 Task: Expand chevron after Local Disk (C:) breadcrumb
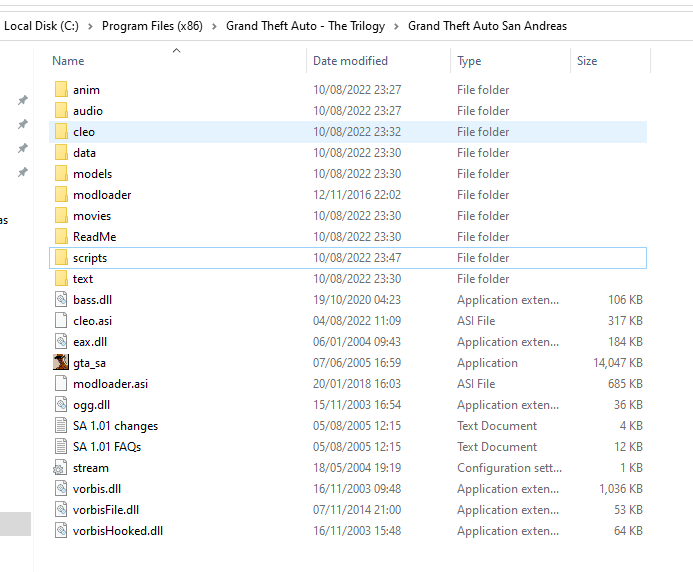[90, 27]
